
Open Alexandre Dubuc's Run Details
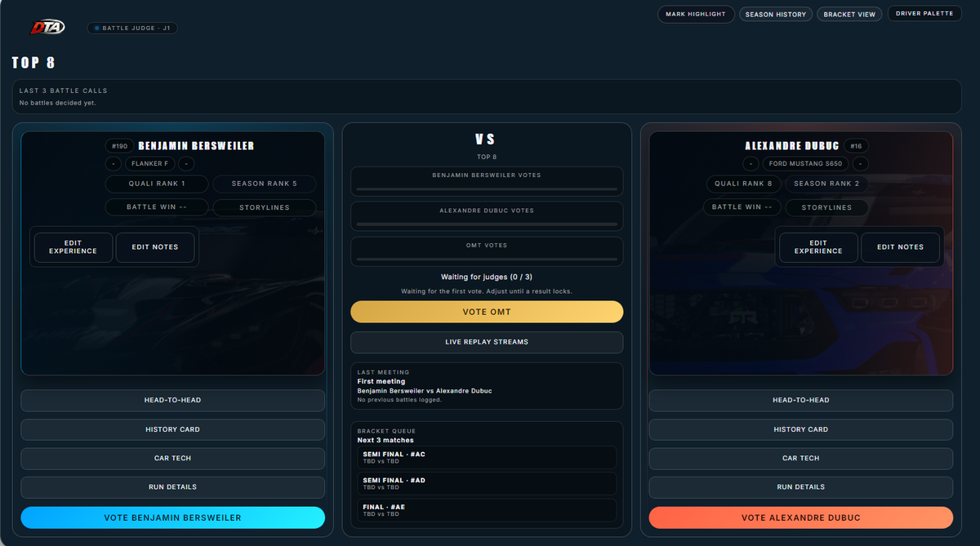(x=800, y=487)
